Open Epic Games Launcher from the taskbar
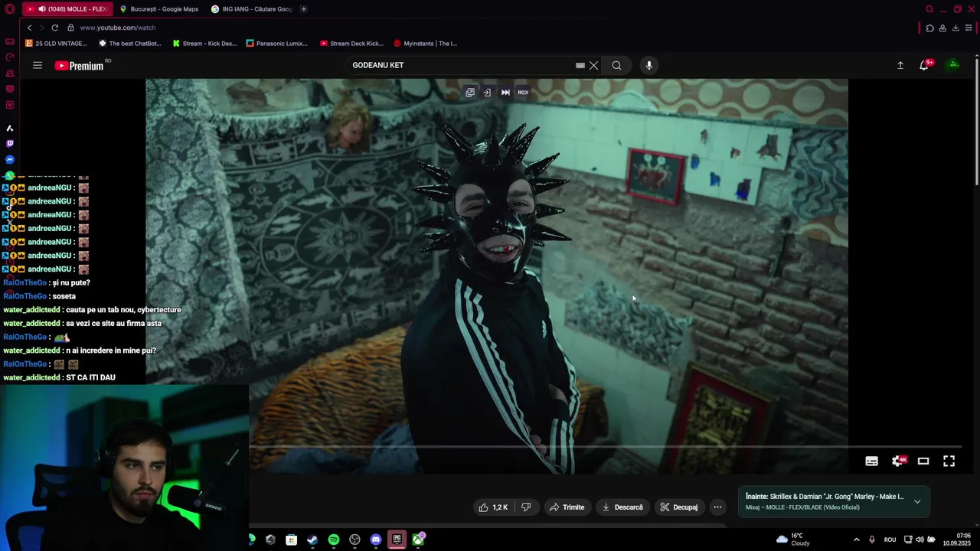Image resolution: width=980 pixels, height=551 pixels. pyautogui.click(x=397, y=540)
